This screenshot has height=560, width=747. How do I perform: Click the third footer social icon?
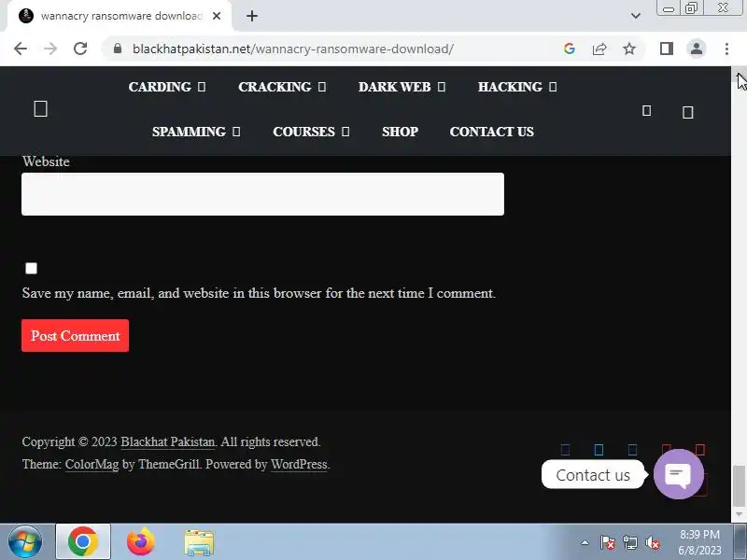tap(632, 450)
